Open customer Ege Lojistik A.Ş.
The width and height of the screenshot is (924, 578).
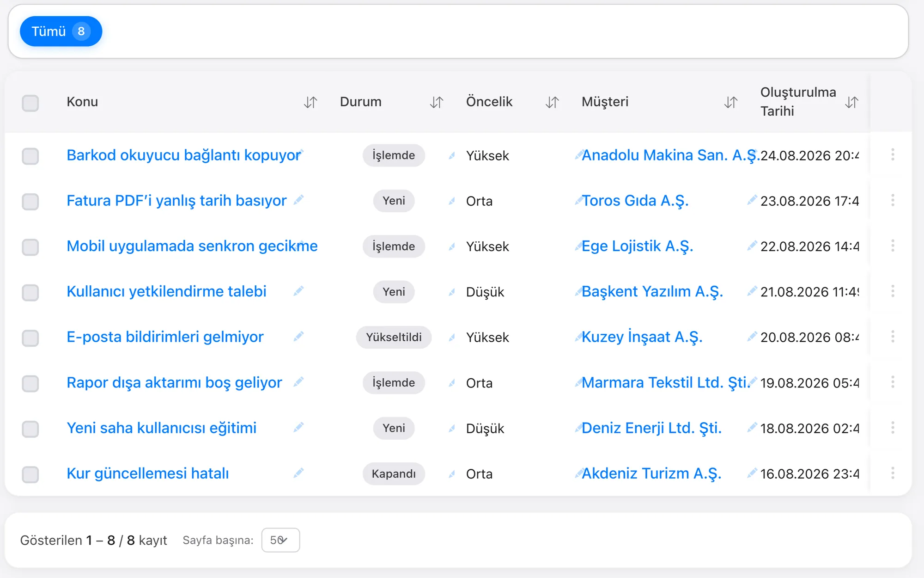(637, 246)
